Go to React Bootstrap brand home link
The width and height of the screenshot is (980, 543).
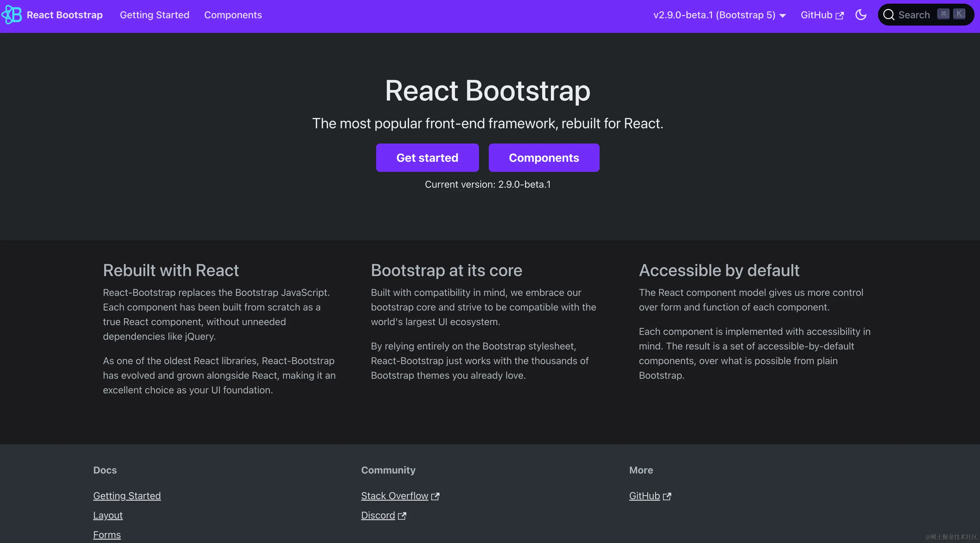52,15
